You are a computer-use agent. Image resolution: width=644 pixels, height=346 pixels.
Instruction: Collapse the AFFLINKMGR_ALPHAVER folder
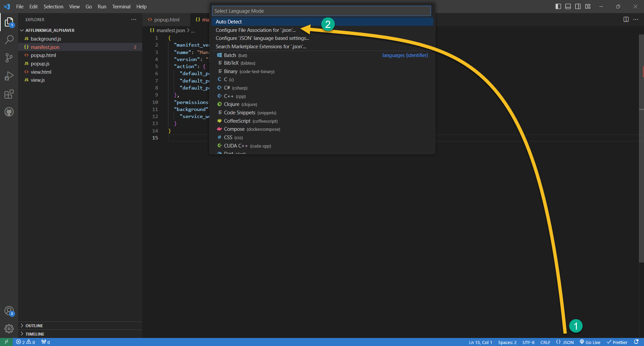click(80, 30)
